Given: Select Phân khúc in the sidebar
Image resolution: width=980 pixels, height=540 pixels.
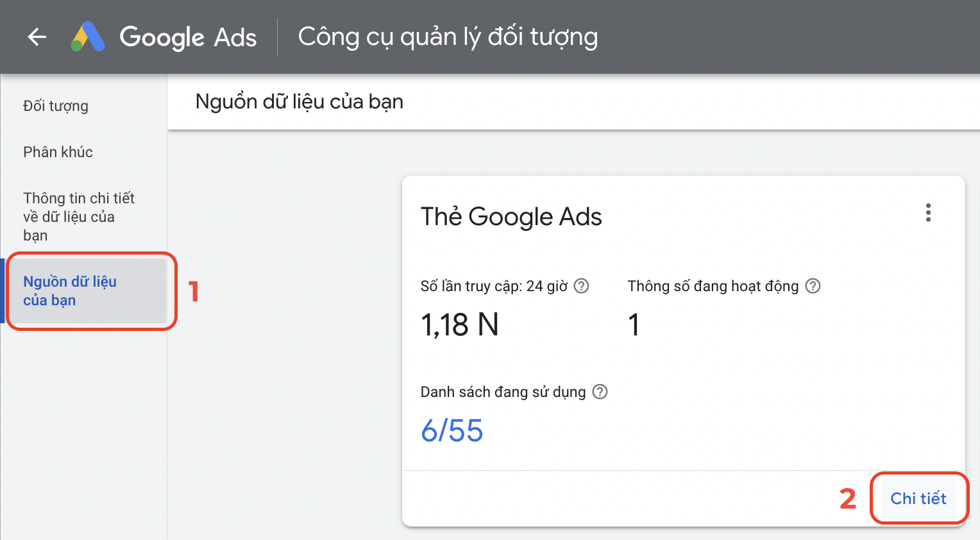Looking at the screenshot, I should [58, 152].
